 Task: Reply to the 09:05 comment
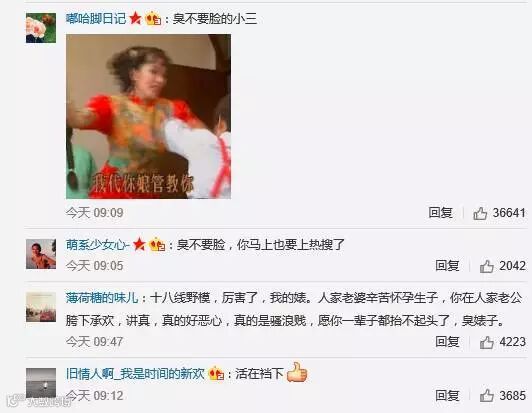(x=447, y=266)
